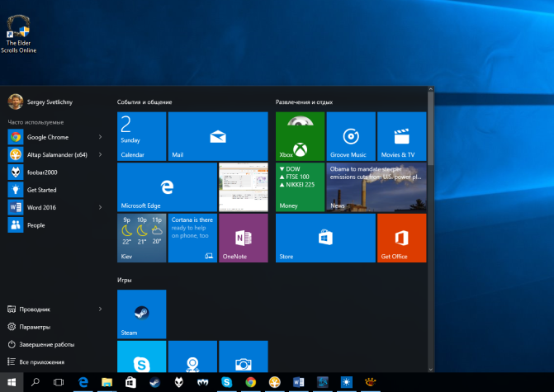Image resolution: width=554 pixels, height=392 pixels.
Task: Click the Windows Start button on the taskbar
Action: (x=12, y=382)
